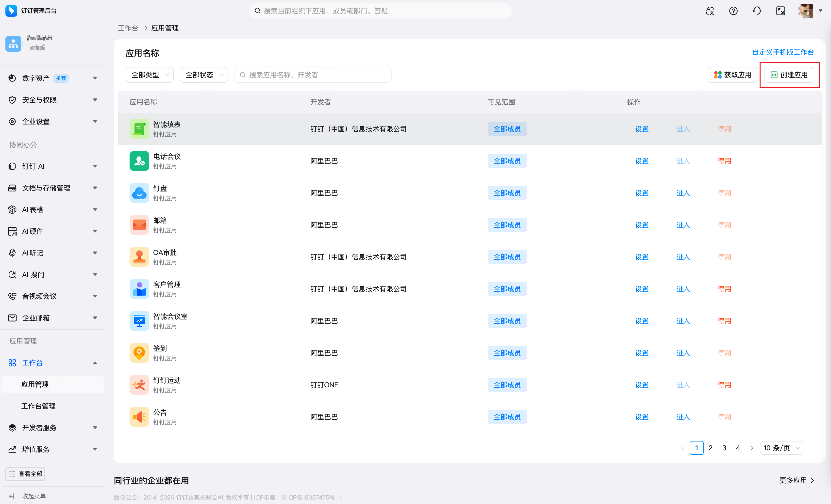Screen dimensions: 831x504
Task: Open 文档与存储管理 in the sidebar
Action: 53,188
